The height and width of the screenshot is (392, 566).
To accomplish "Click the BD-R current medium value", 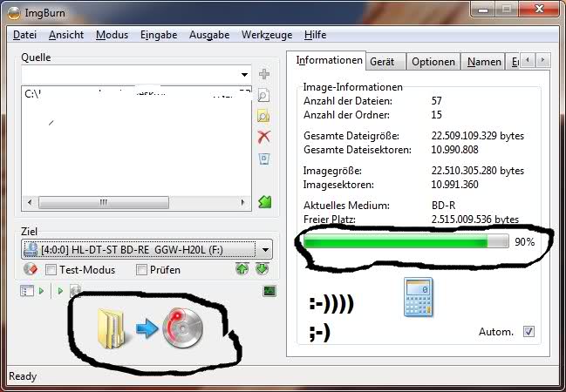I will click(443, 206).
